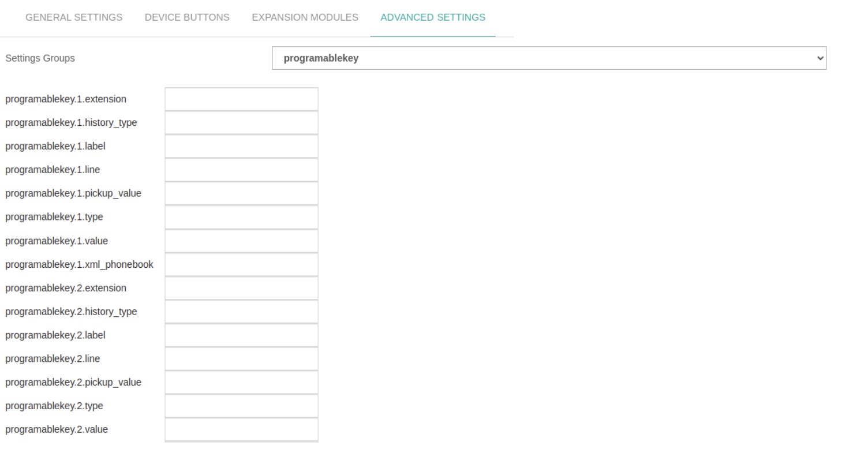Go to the Expansion Modules tab
Image resolution: width=868 pixels, height=449 pixels.
305,17
